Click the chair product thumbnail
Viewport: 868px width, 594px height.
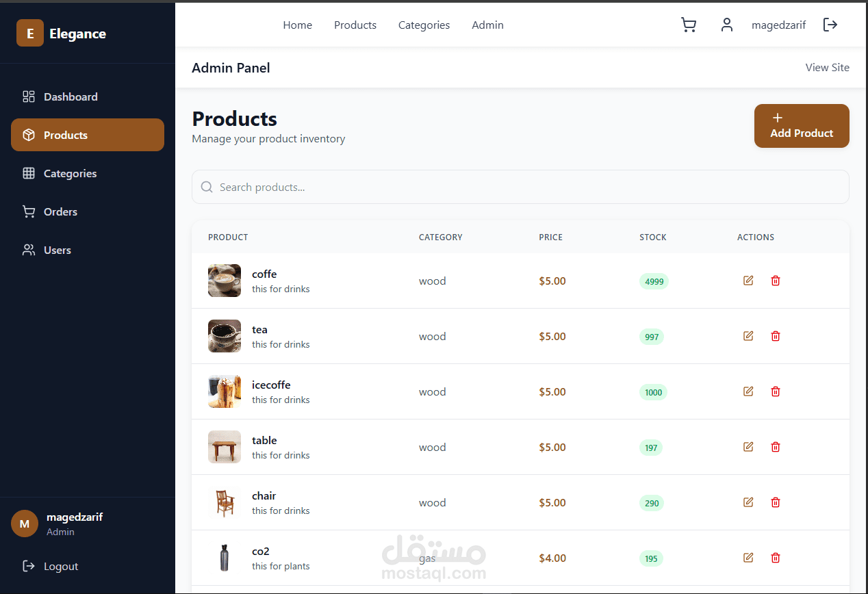point(225,502)
